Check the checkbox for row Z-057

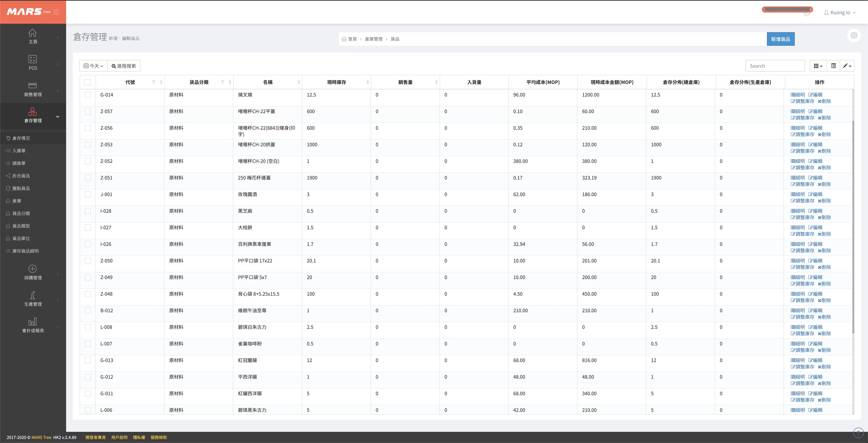click(x=88, y=111)
